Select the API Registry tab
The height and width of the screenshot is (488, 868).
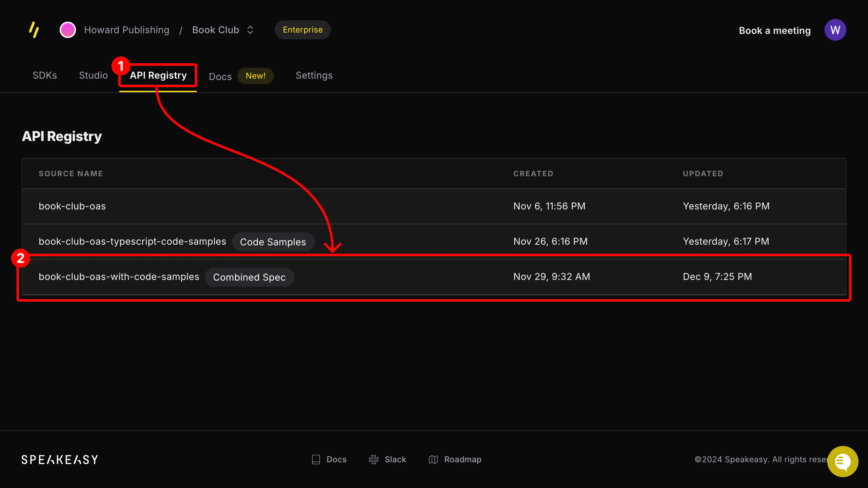coord(158,75)
